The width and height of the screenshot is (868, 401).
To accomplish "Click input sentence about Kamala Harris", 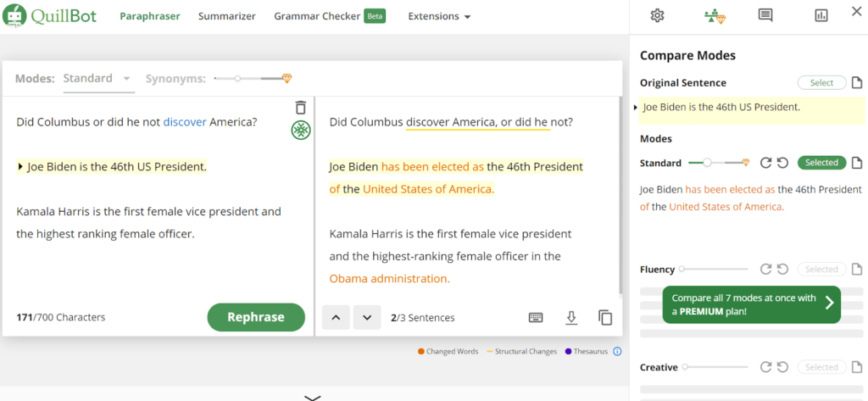I will (x=149, y=223).
